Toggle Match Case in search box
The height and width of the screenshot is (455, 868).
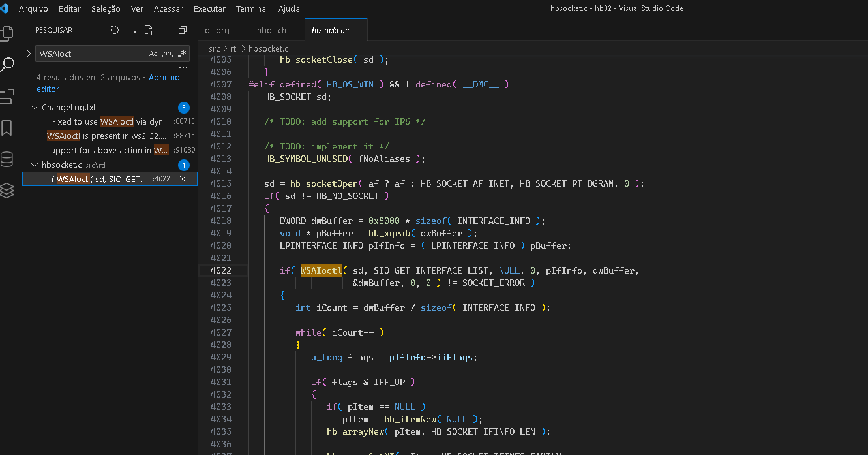click(x=153, y=54)
